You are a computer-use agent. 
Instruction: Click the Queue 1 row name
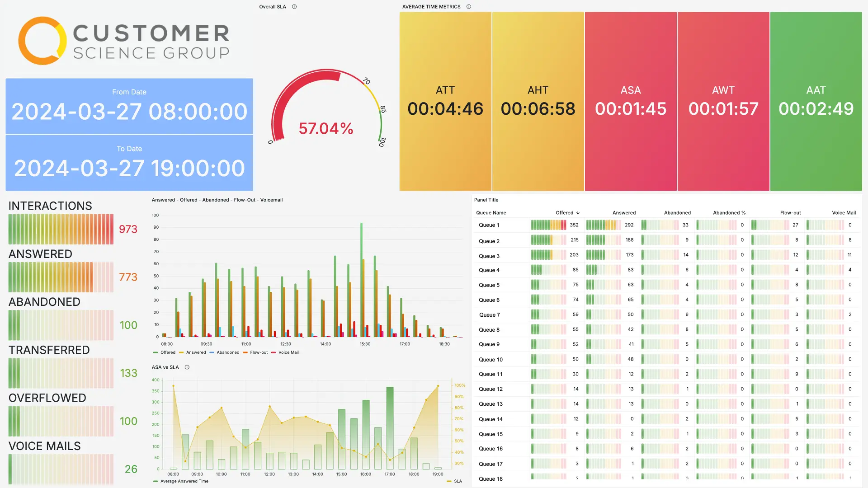click(489, 225)
